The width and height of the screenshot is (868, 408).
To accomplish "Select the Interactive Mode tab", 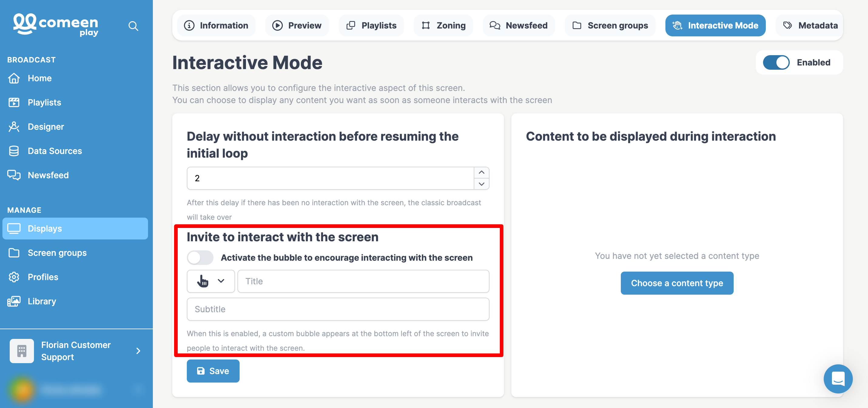I will pyautogui.click(x=715, y=25).
